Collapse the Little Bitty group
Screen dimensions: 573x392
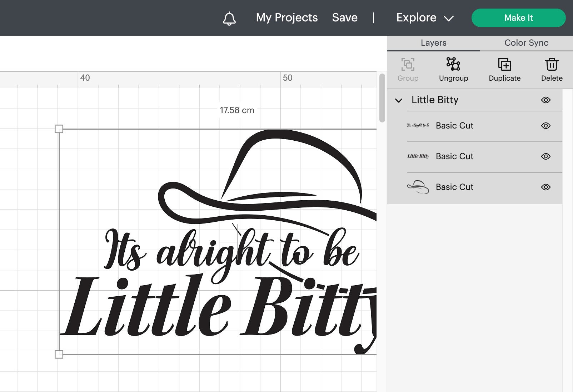[398, 101]
